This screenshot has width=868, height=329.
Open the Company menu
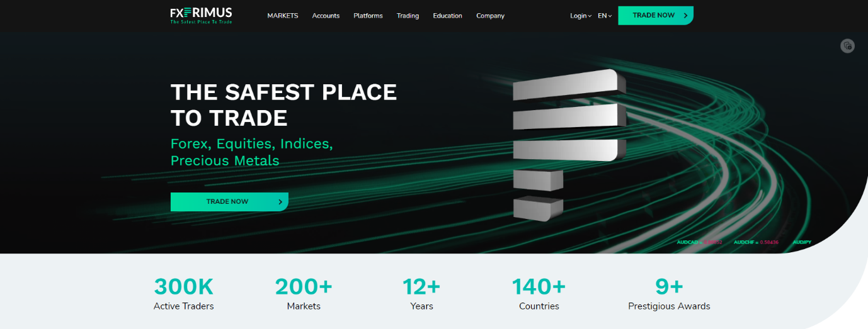coord(490,16)
